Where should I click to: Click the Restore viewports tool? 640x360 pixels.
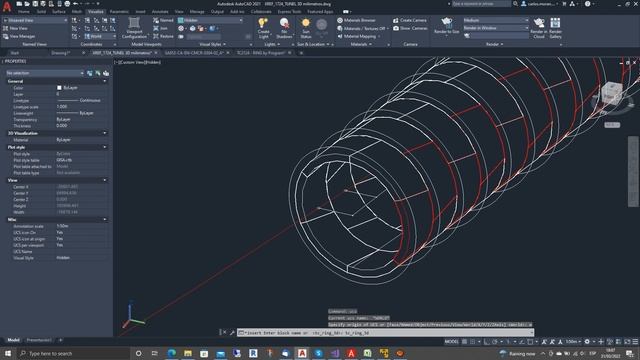(163, 36)
